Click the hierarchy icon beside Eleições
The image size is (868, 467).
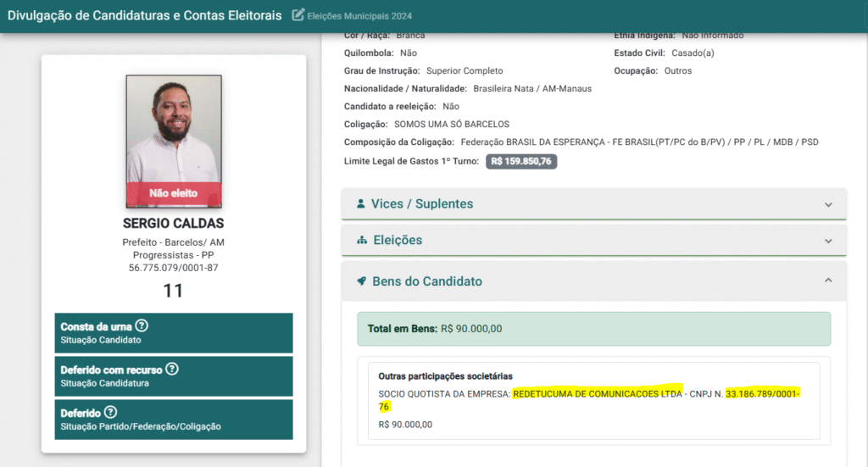click(x=362, y=241)
